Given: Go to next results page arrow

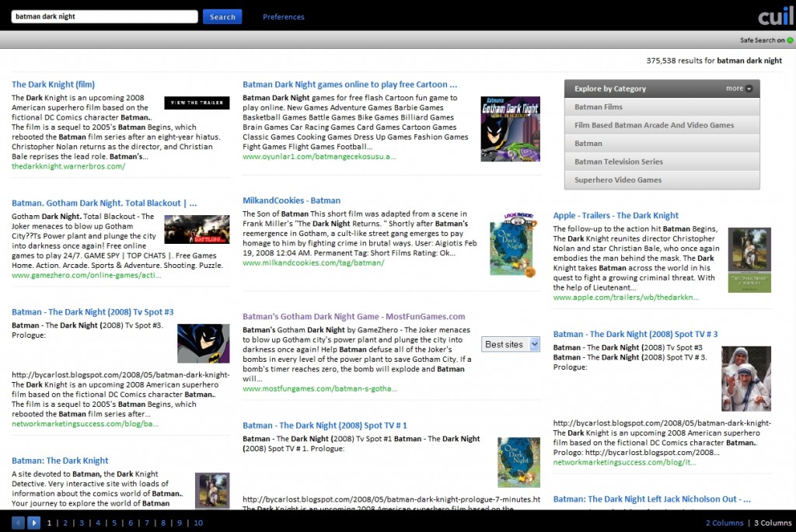Looking at the screenshot, I should (x=34, y=523).
